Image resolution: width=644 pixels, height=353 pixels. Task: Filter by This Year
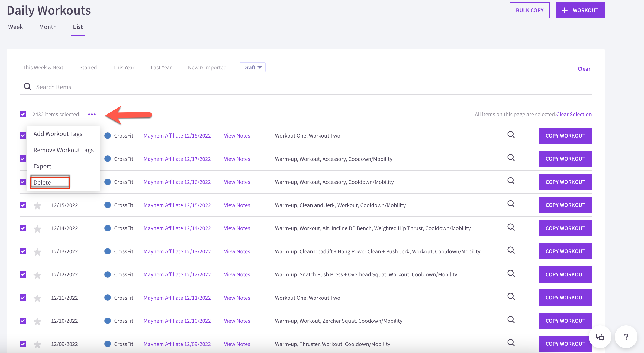pyautogui.click(x=124, y=67)
